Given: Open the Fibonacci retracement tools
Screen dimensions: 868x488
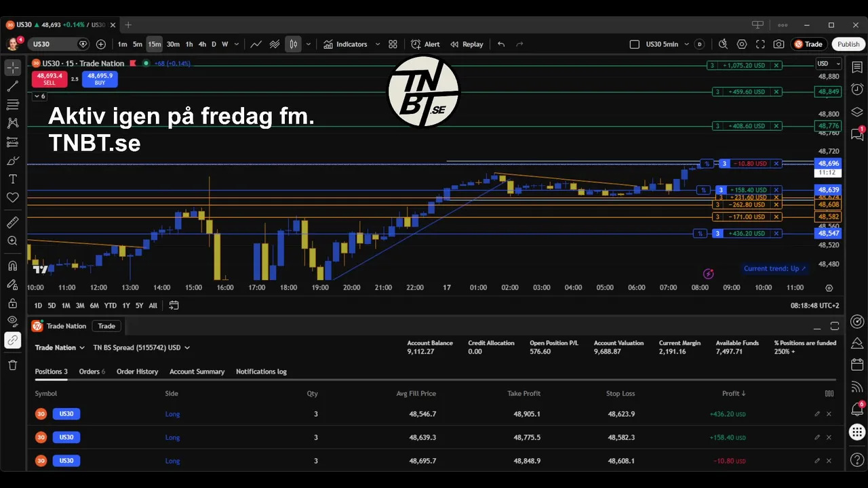Looking at the screenshot, I should click(12, 104).
